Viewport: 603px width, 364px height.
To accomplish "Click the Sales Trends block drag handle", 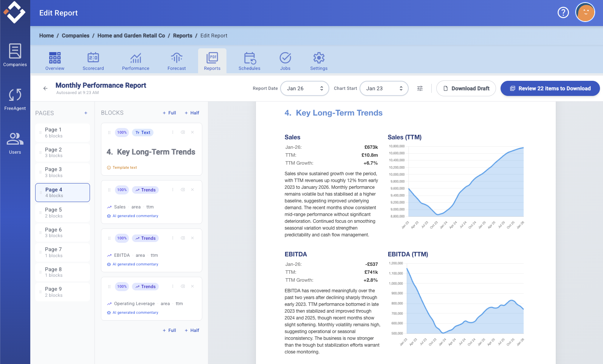I will (109, 190).
